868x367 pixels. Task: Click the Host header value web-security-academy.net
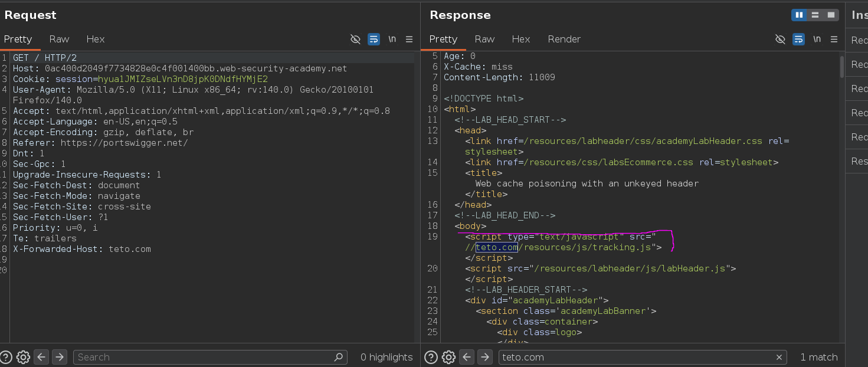click(196, 68)
